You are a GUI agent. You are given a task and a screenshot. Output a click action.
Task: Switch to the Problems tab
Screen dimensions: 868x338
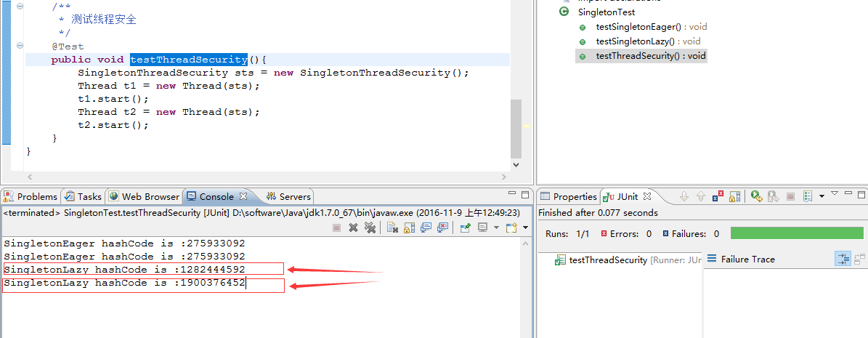[31, 197]
